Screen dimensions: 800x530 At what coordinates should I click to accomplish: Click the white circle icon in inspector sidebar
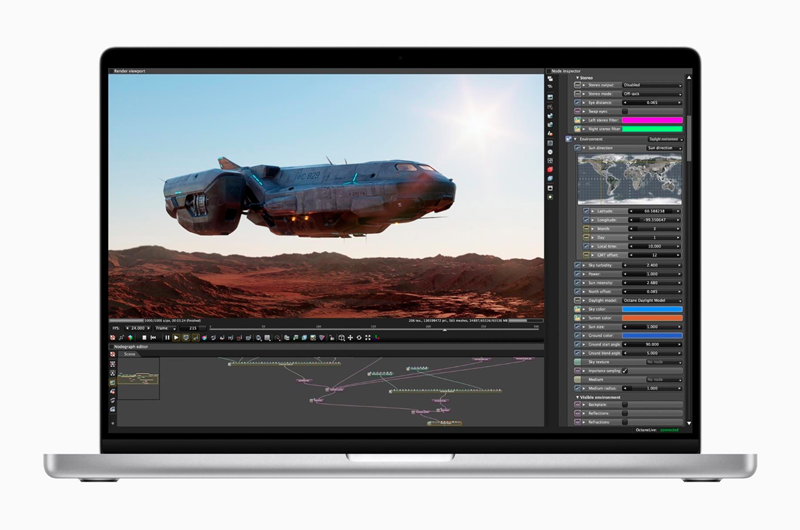click(550, 152)
